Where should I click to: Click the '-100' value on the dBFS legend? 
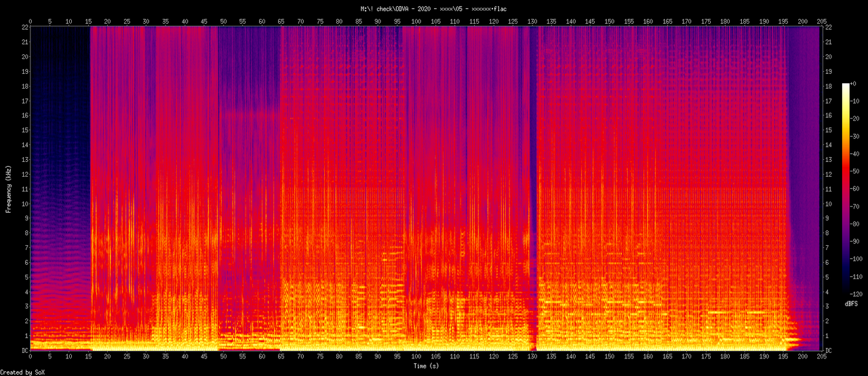857,259
